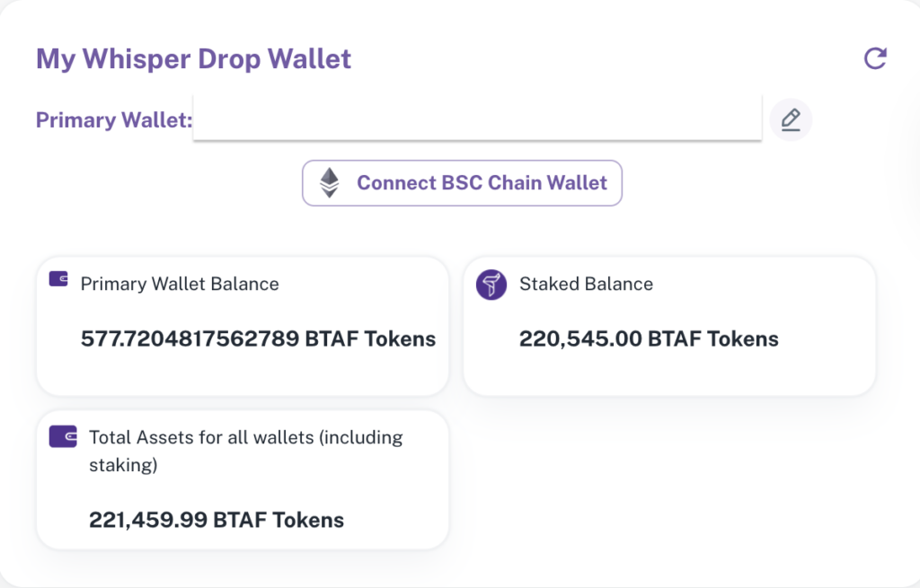Open the Staked Balance card

(669, 326)
